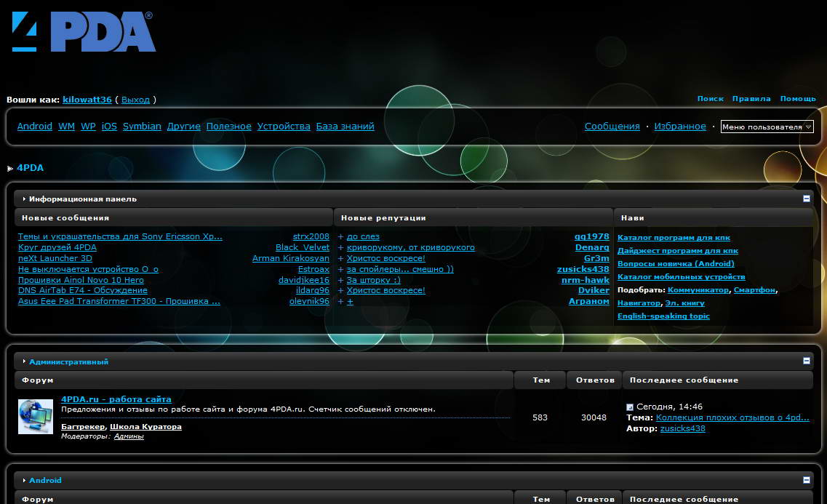This screenshot has height=504, width=827.
Task: Click the last-post icon next to Сегодня, 14:46
Action: (630, 407)
